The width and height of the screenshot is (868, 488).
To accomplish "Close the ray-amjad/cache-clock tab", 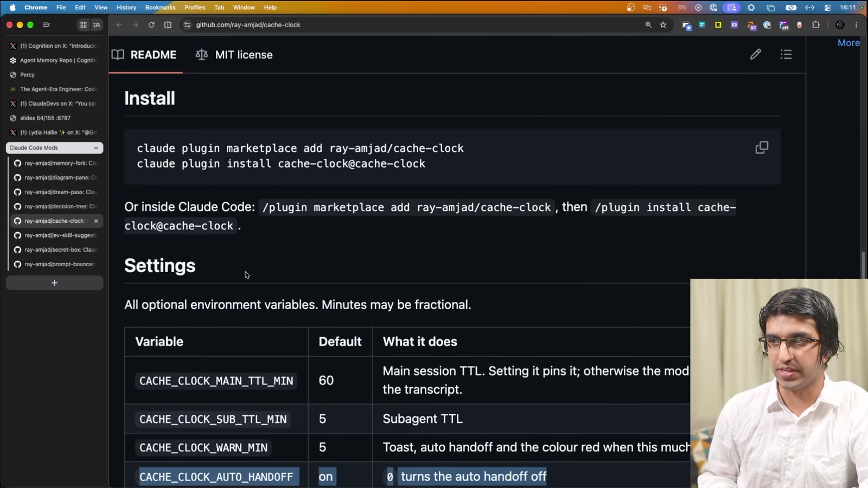I will (x=96, y=221).
